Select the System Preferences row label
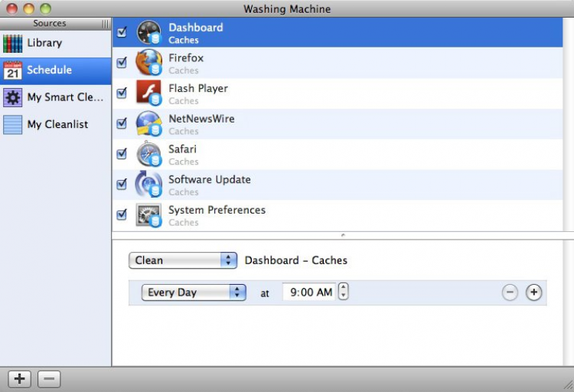Viewport: 574px width, 392px height. [x=217, y=210]
